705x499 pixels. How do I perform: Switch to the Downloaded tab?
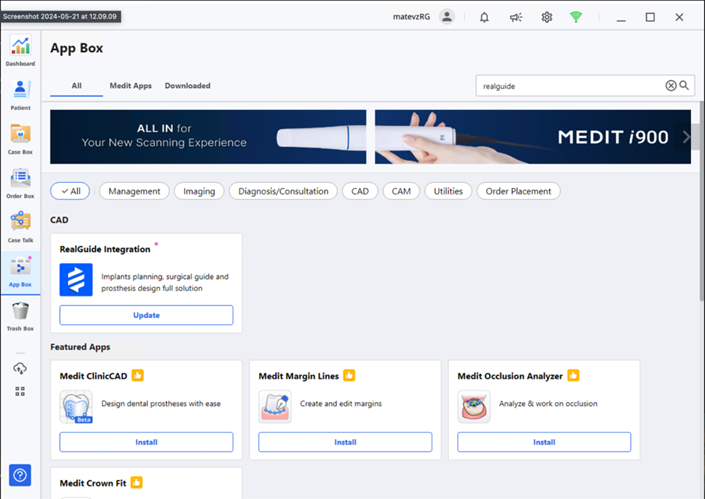coord(187,86)
